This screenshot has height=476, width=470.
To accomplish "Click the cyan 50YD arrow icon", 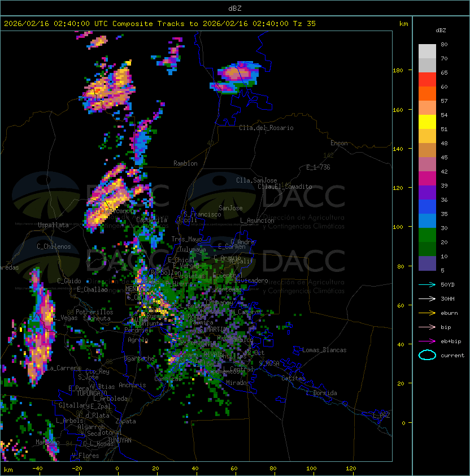I will 427,285.
